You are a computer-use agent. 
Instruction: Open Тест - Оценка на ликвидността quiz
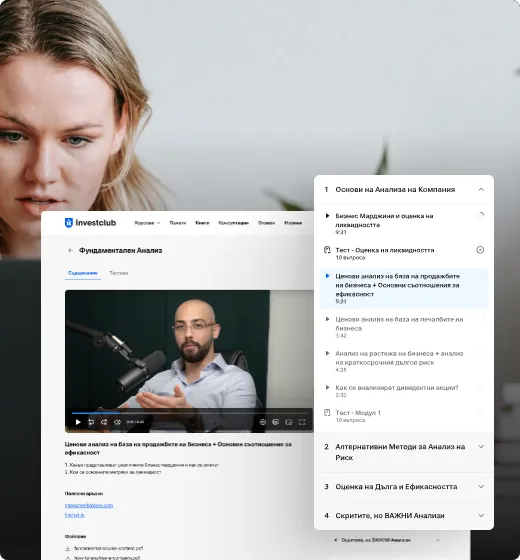click(x=404, y=253)
